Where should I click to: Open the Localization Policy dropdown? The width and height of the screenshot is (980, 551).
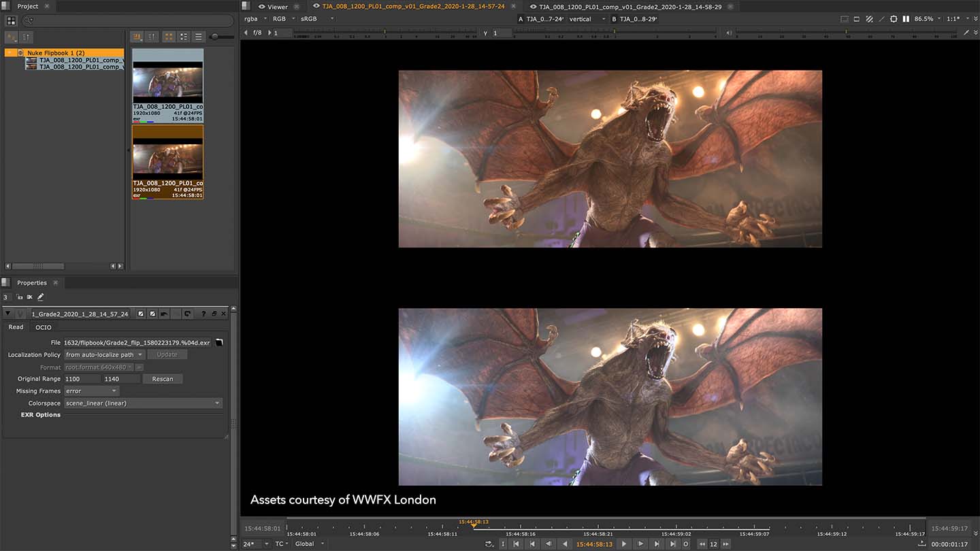[104, 354]
